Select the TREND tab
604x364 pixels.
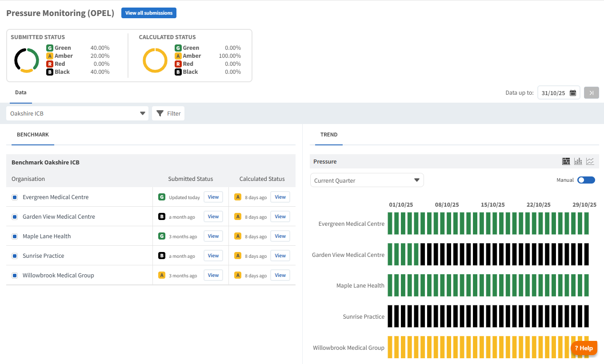point(329,135)
